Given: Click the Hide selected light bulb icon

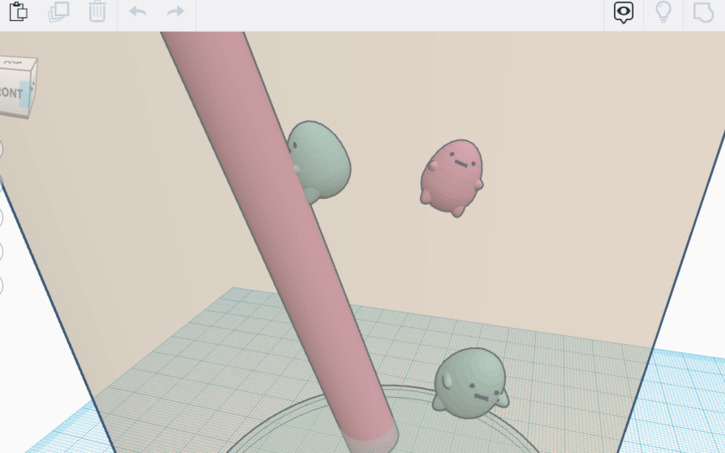Looking at the screenshot, I should 663,12.
